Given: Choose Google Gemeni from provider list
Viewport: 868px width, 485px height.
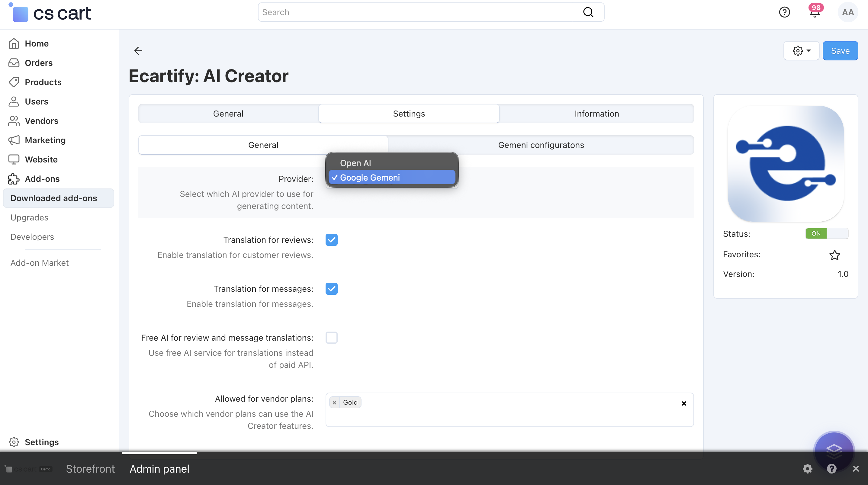Looking at the screenshot, I should pos(370,177).
